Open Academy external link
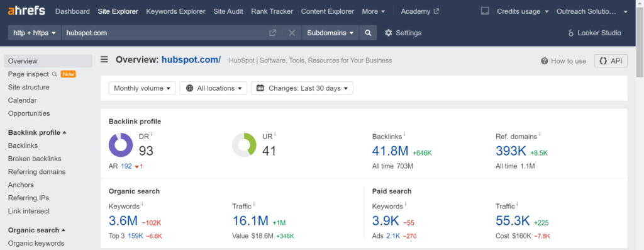The width and height of the screenshot is (644, 250). 419,11
